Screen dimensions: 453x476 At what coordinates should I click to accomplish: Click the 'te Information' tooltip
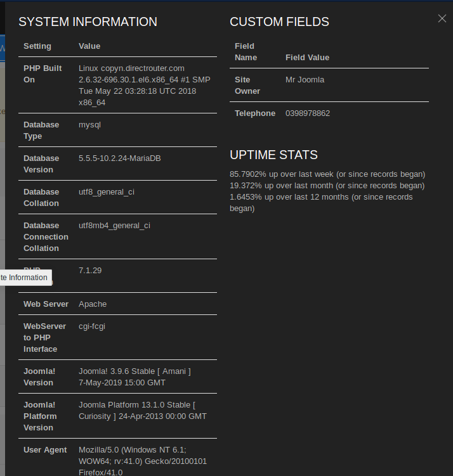(25, 278)
